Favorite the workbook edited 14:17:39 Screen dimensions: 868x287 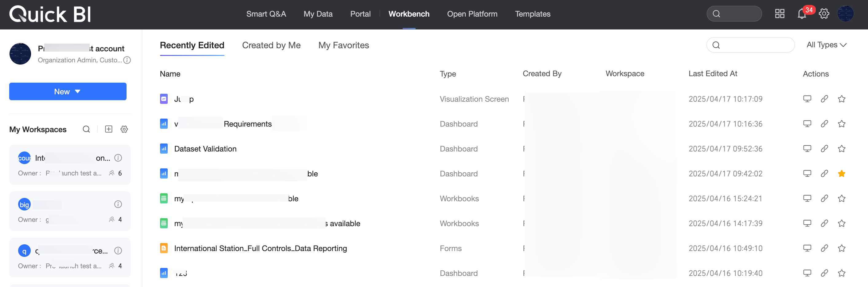pyautogui.click(x=841, y=223)
